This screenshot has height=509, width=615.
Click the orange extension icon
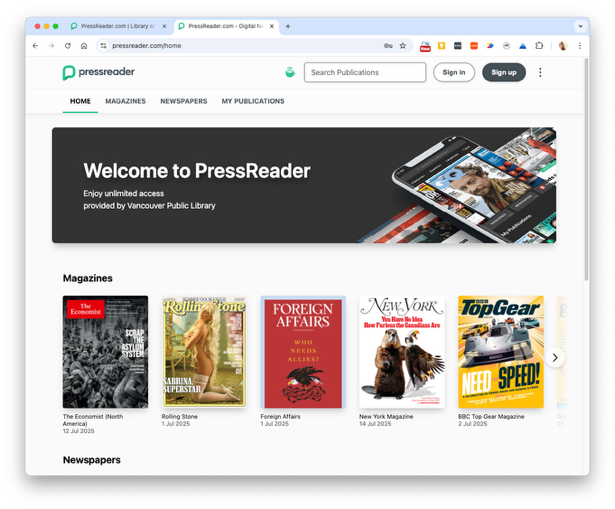(474, 46)
